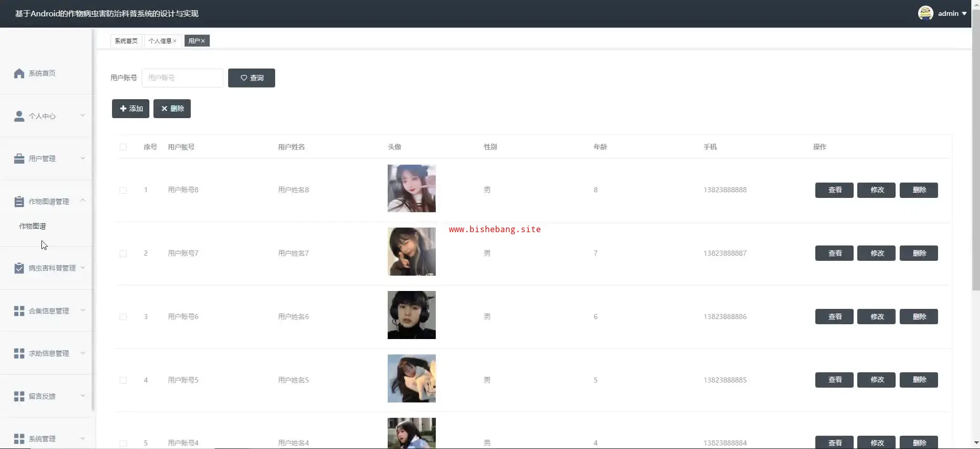Viewport: 980px width, 449px height.
Task: Click 删除 for 用户账号6
Action: tap(919, 317)
